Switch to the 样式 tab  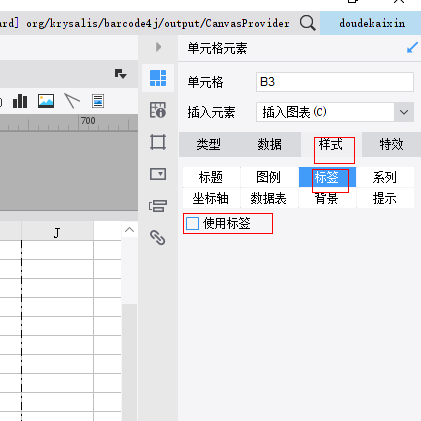[331, 145]
